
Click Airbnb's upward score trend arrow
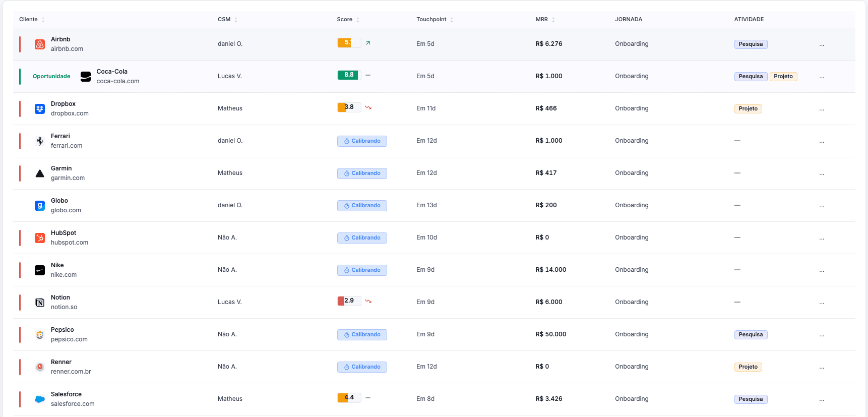[368, 43]
